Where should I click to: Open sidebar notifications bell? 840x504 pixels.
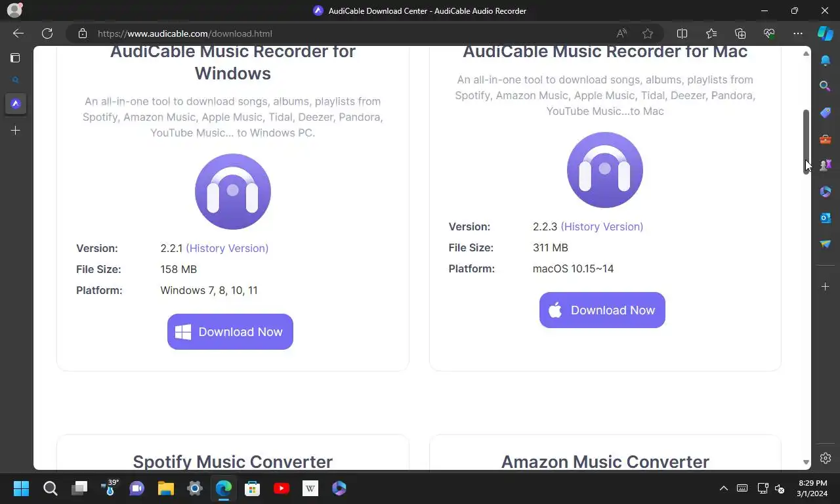(826, 60)
